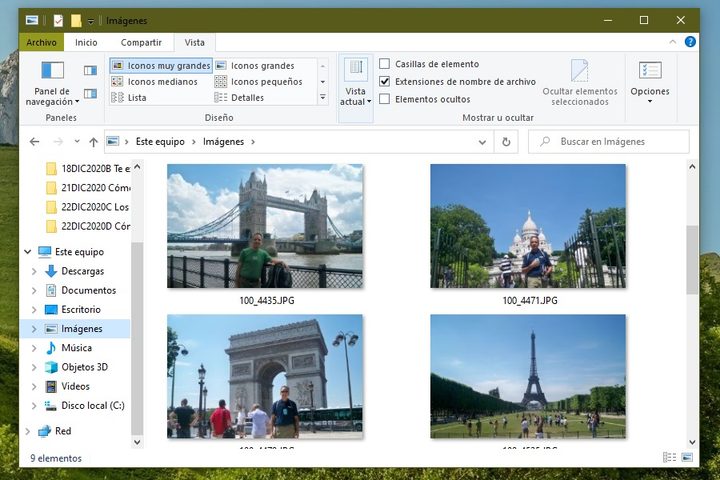Select Iconos medianos layout
This screenshot has width=720, height=480.
154,82
